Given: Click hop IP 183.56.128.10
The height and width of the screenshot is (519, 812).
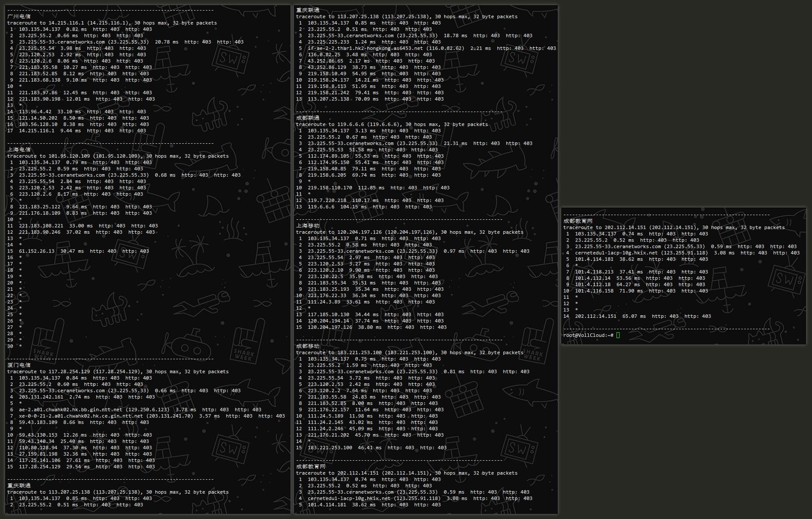Looking at the screenshot, I should [38, 124].
